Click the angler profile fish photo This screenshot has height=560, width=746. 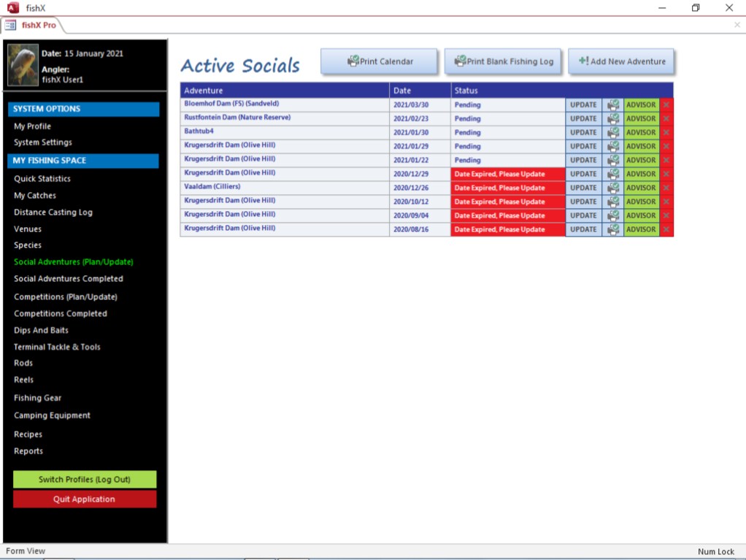[x=23, y=65]
